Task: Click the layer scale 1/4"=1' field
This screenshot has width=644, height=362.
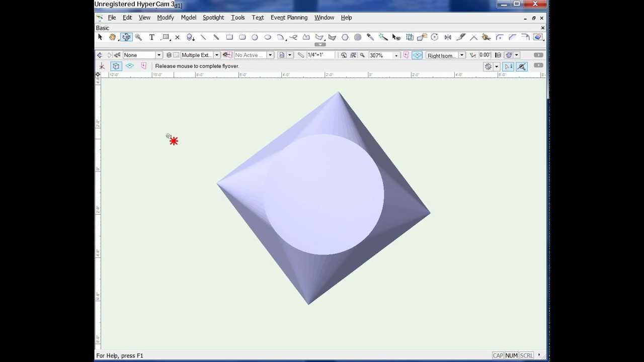Action: pyautogui.click(x=320, y=55)
